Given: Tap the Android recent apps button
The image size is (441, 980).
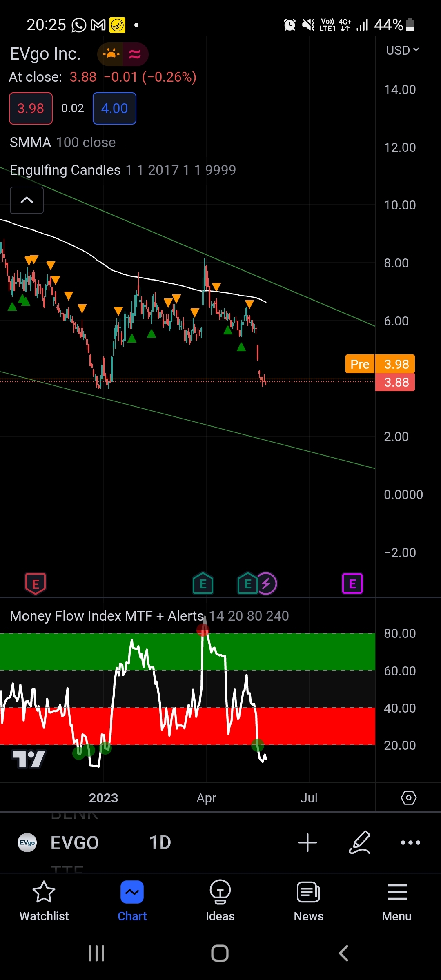Looking at the screenshot, I should (97, 953).
